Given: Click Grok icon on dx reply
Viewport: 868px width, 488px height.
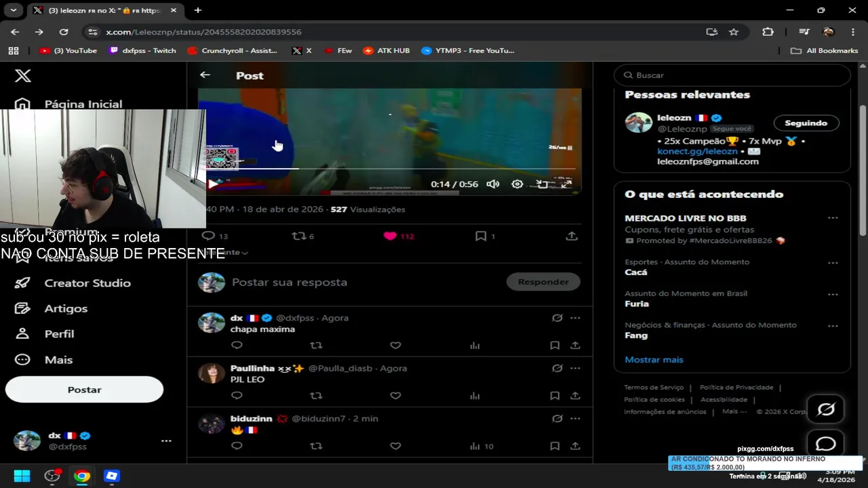Looking at the screenshot, I should [x=557, y=318].
